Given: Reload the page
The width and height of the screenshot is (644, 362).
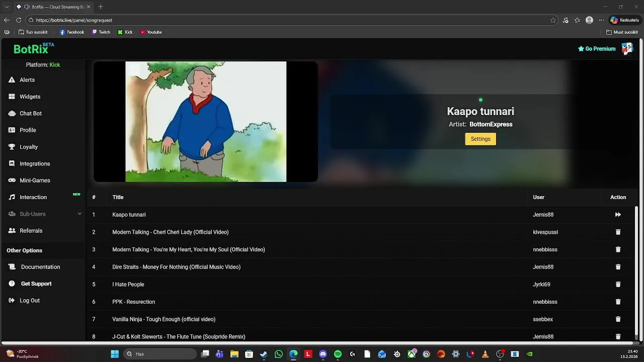Looking at the screenshot, I should click(x=19, y=20).
